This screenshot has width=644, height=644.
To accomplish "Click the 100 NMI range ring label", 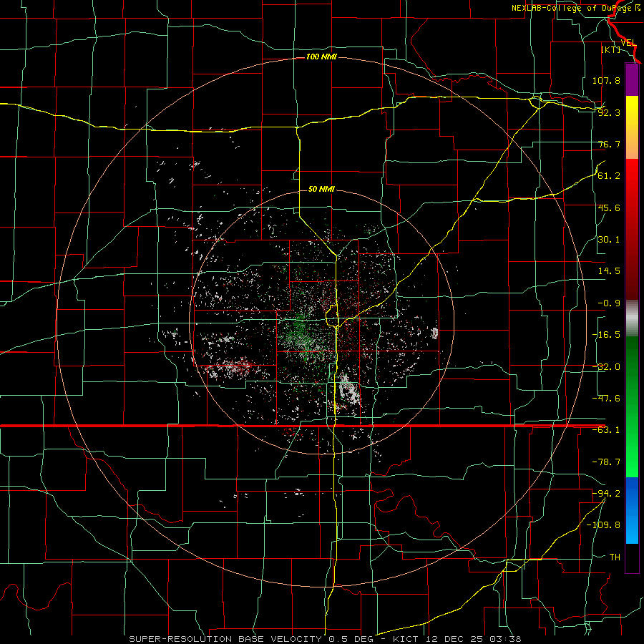I will pyautogui.click(x=321, y=57).
